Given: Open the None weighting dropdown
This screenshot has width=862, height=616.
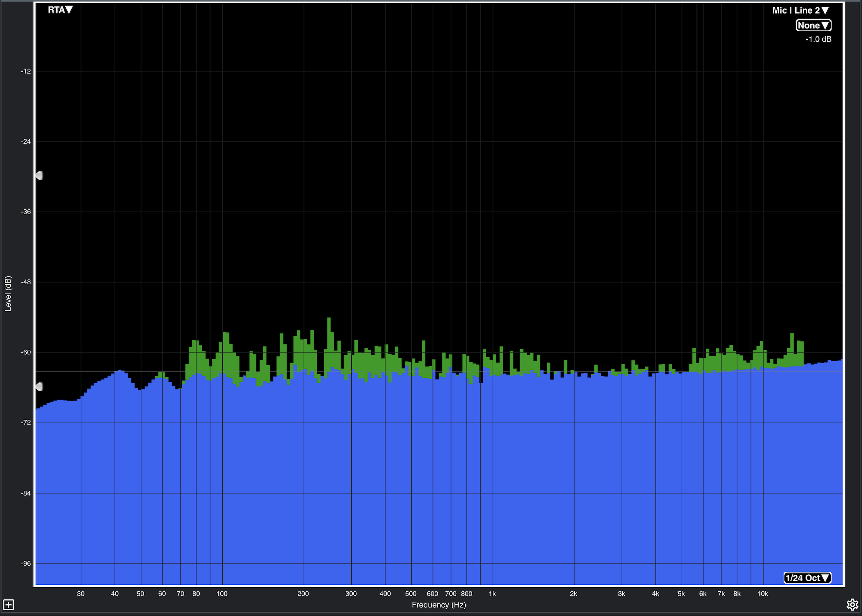Looking at the screenshot, I should (813, 26).
